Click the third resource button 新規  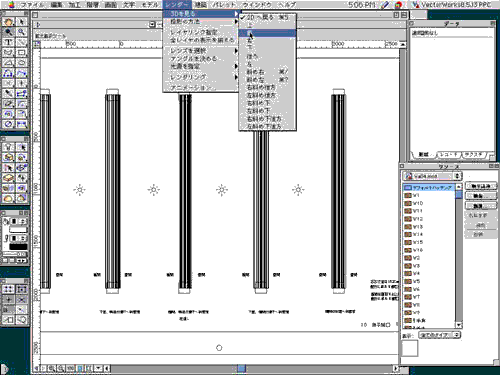(480, 206)
